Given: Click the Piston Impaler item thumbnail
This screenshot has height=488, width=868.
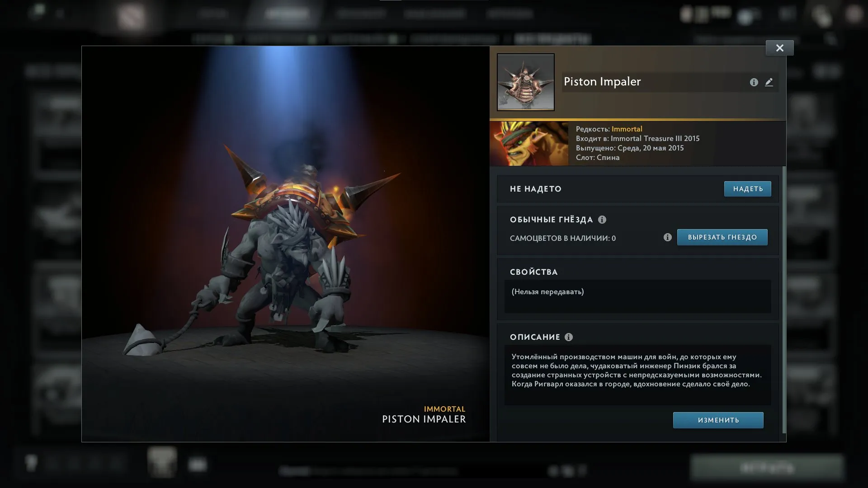Looking at the screenshot, I should (525, 82).
